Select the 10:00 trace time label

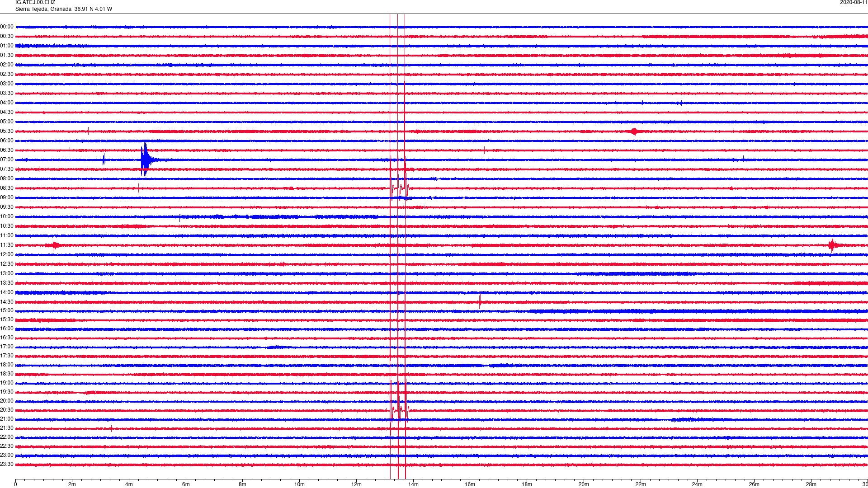click(7, 217)
